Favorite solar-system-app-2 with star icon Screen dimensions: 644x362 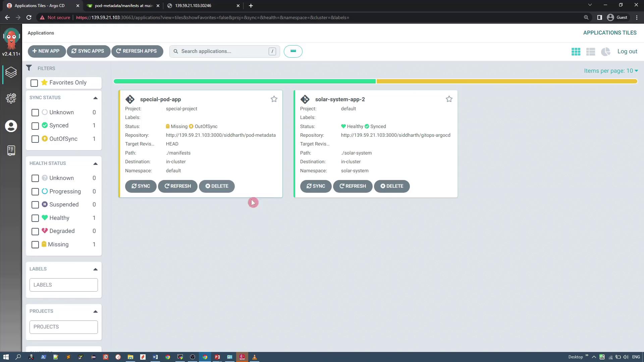[x=449, y=99]
